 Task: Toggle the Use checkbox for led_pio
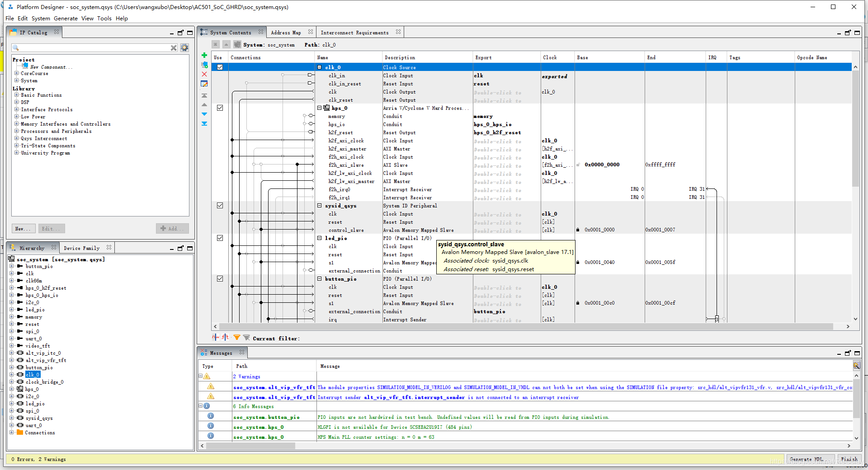pos(220,238)
